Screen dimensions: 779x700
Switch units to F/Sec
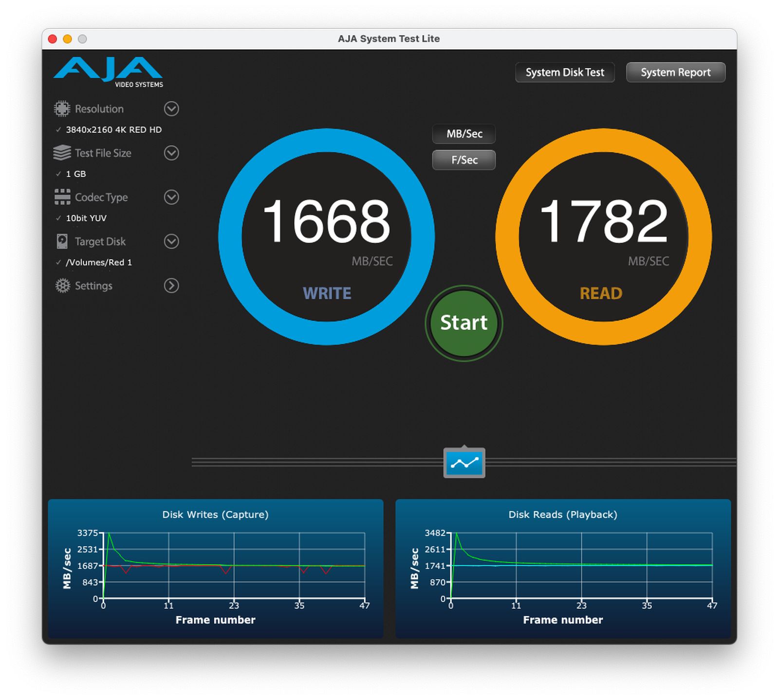coord(464,160)
